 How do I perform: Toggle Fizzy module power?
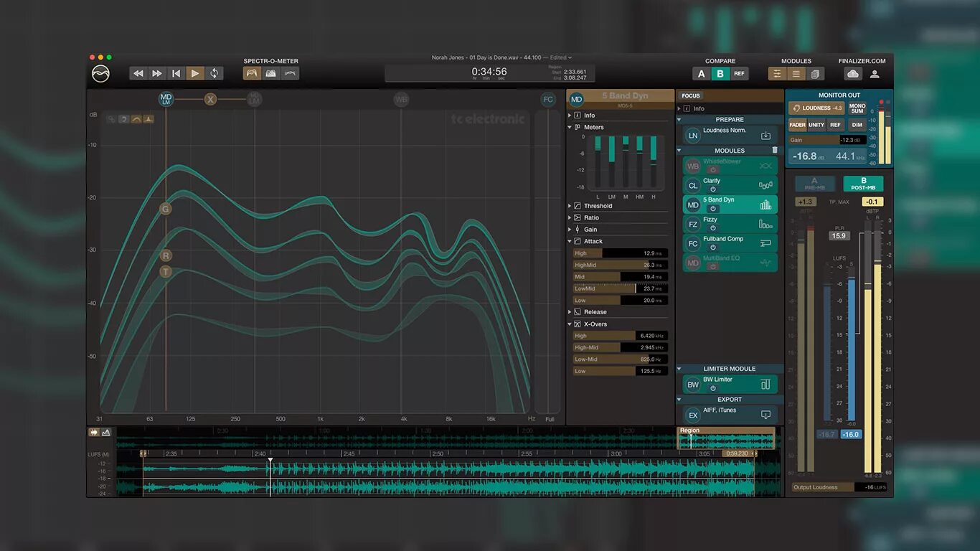click(x=713, y=227)
